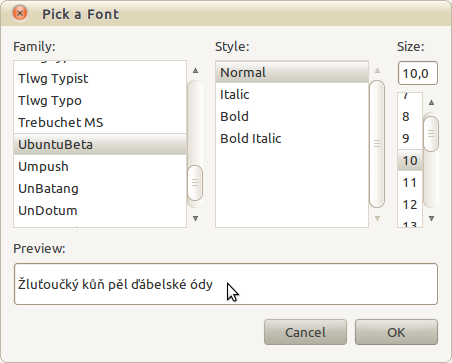Click Size list scroll up arrow
Image resolution: width=452 pixels, height=363 pixels.
pos(431,102)
